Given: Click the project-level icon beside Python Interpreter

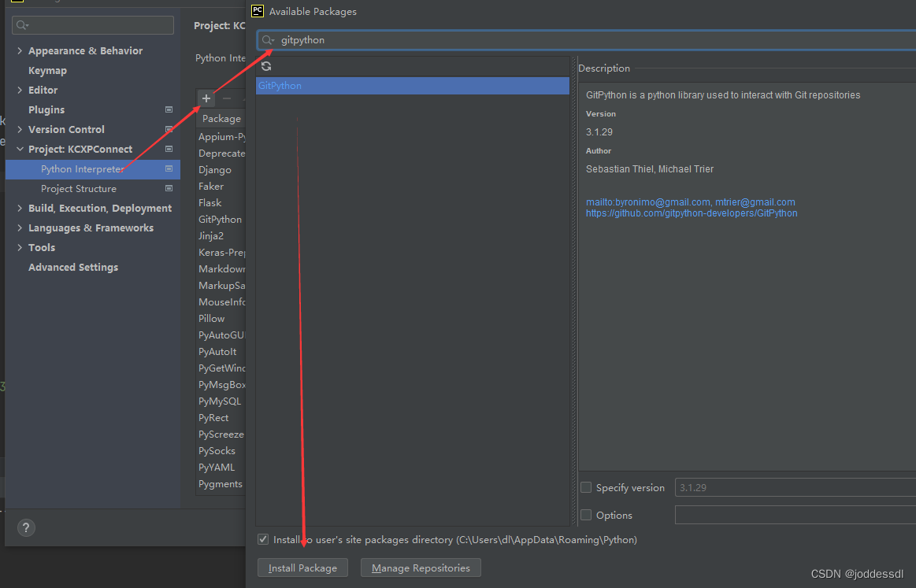Looking at the screenshot, I should tap(169, 168).
